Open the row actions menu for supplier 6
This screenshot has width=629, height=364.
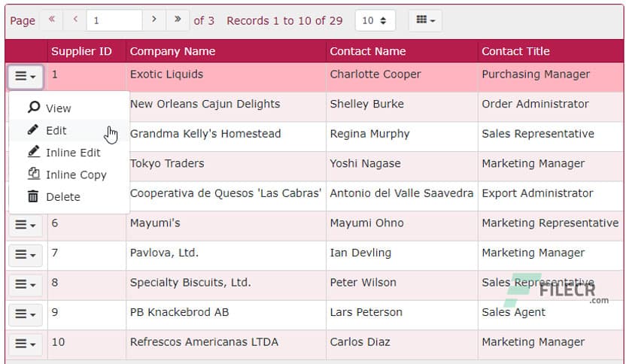click(x=26, y=225)
